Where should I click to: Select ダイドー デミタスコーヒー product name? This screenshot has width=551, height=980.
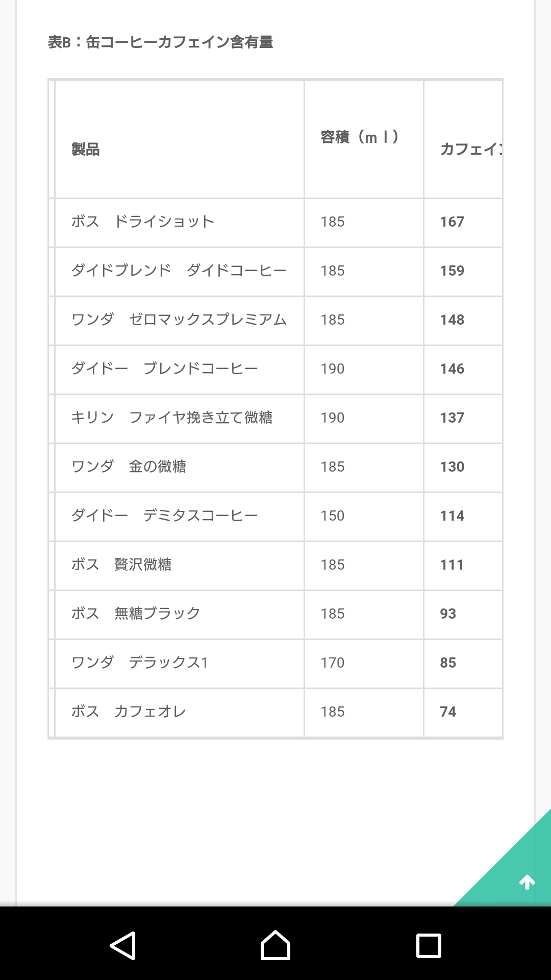tap(164, 516)
